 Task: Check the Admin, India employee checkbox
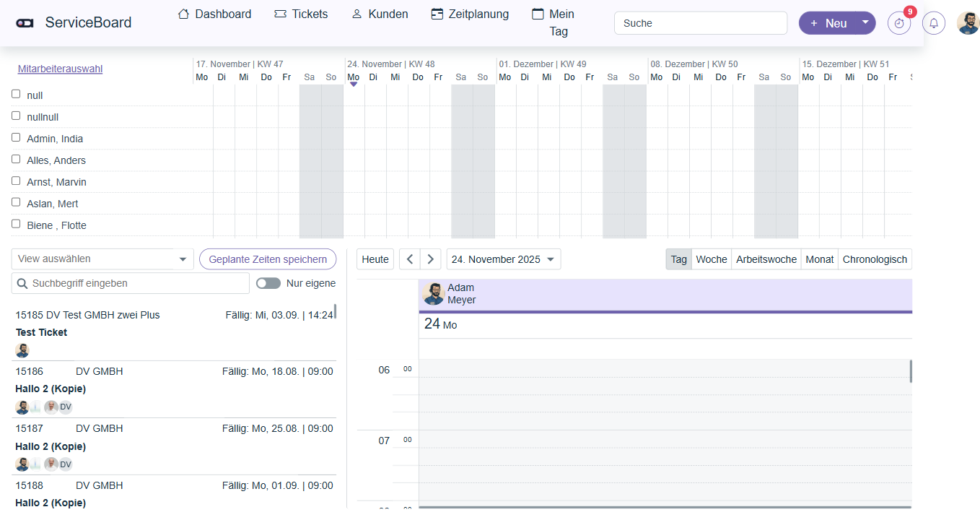[16, 137]
